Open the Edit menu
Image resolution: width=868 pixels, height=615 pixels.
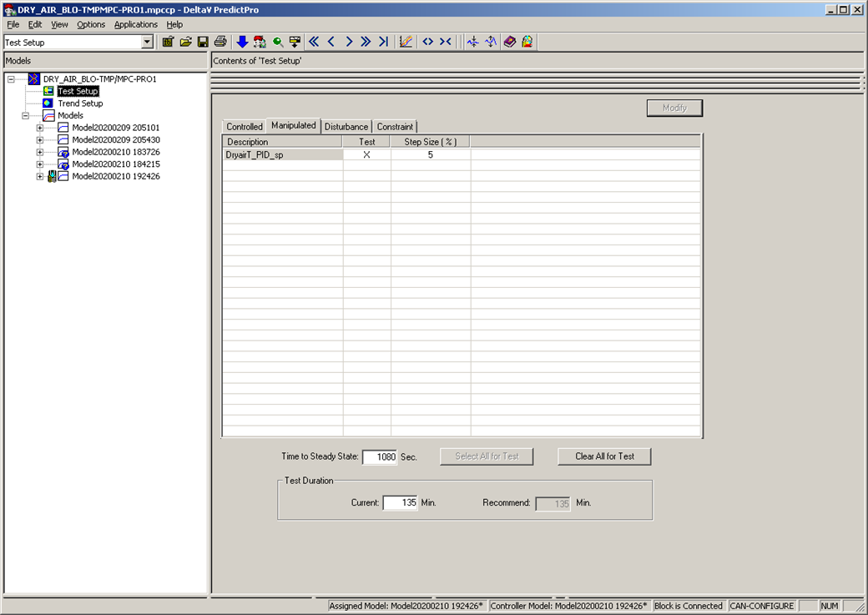35,24
